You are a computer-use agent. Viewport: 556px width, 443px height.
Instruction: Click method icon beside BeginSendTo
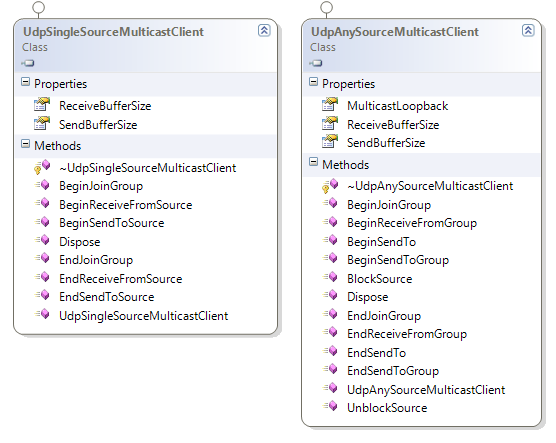pyautogui.click(x=330, y=240)
